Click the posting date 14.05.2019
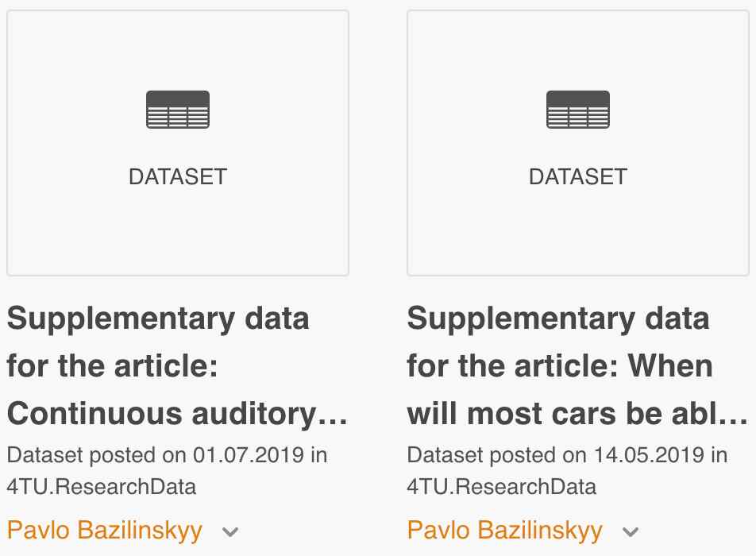 pos(649,455)
